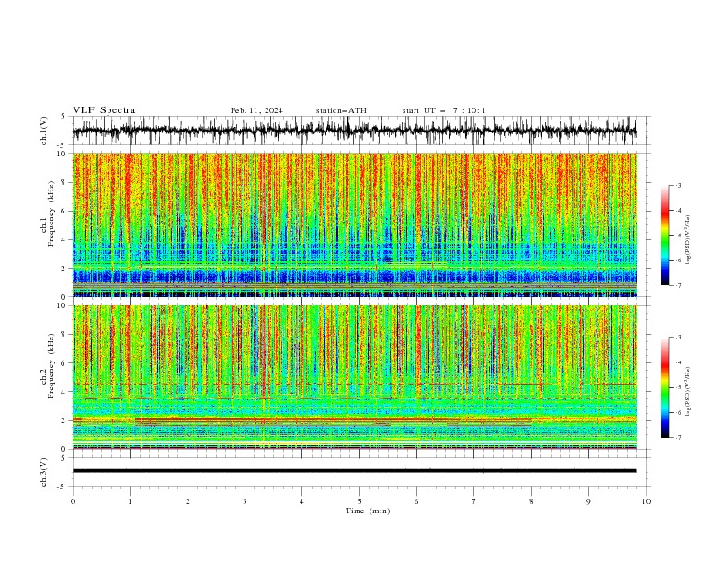This screenshot has height=563, width=728.
Task: Click the ch.2 color scale bar
Action: point(665,387)
